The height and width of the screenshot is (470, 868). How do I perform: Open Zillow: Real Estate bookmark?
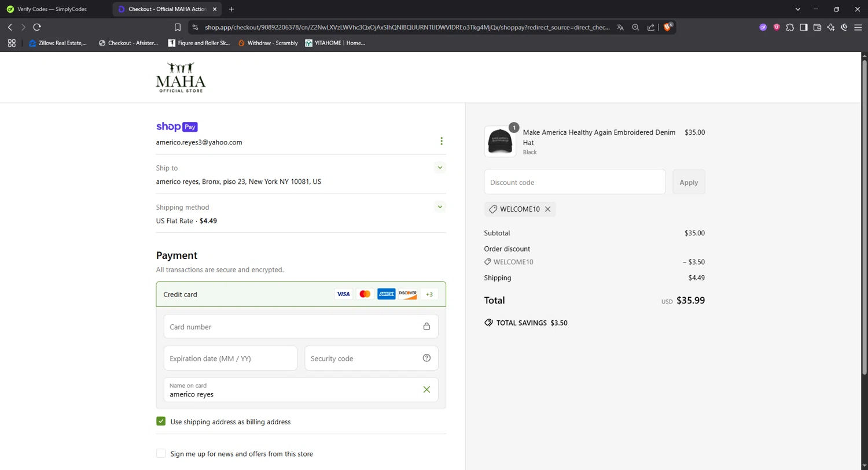(x=58, y=43)
